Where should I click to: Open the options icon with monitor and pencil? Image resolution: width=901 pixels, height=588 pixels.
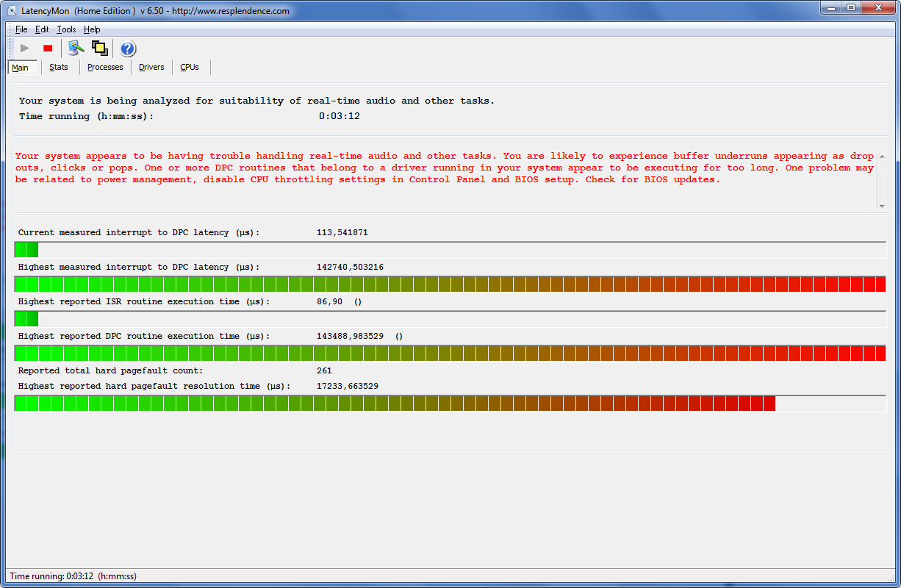(76, 49)
